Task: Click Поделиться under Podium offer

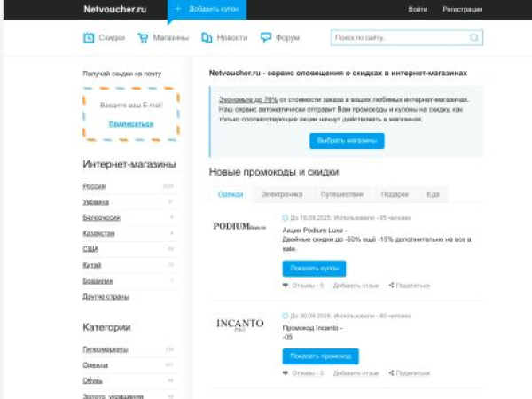Action: pos(413,286)
